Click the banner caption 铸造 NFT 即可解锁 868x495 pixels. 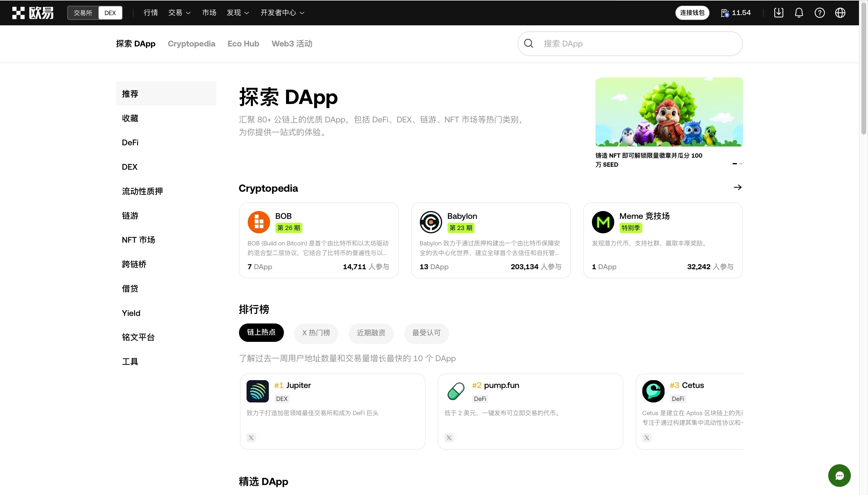649,160
